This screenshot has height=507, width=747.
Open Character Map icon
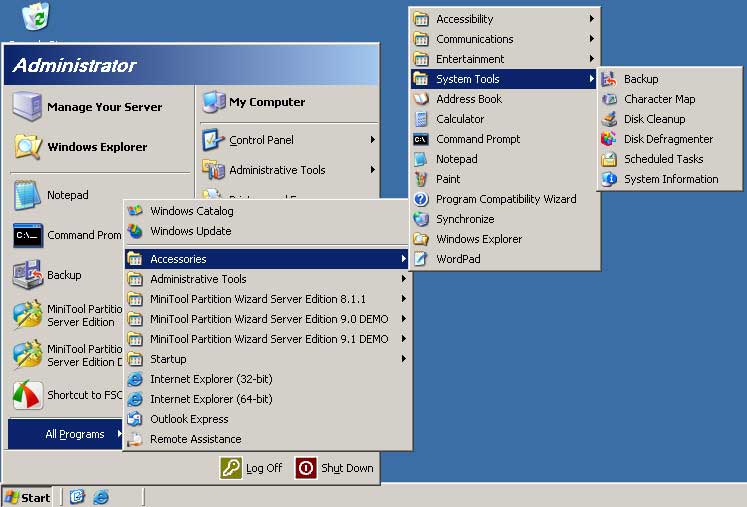pyautogui.click(x=609, y=99)
